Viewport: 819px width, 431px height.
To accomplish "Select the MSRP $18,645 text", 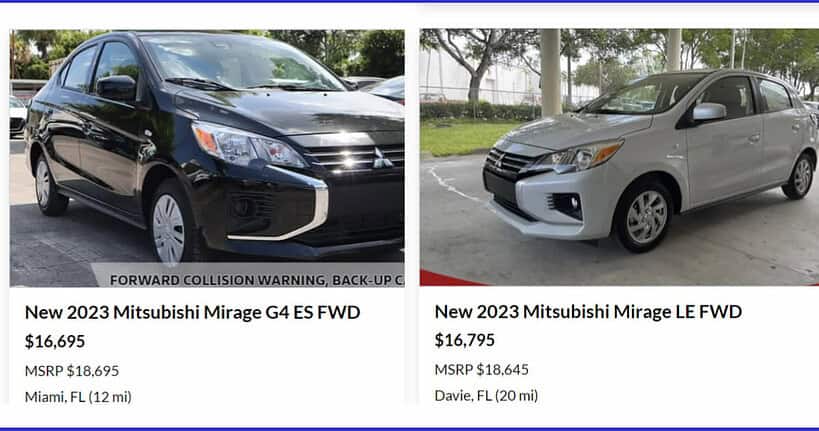I will 482,370.
